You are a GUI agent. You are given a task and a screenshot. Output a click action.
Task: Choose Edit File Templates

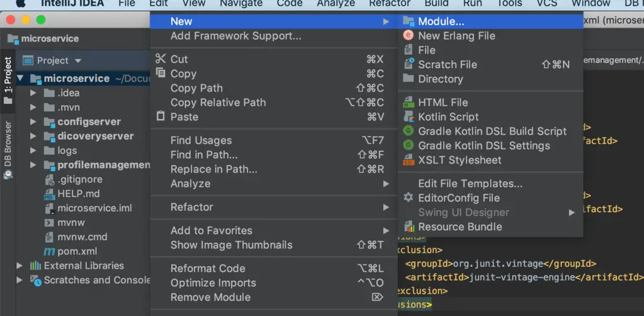pos(490,183)
